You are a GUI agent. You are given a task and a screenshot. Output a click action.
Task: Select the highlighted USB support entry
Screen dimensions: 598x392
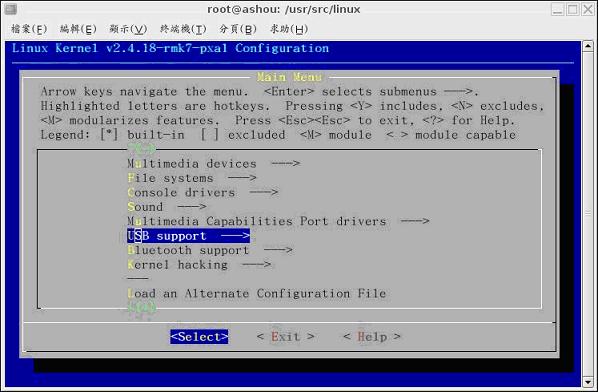188,236
